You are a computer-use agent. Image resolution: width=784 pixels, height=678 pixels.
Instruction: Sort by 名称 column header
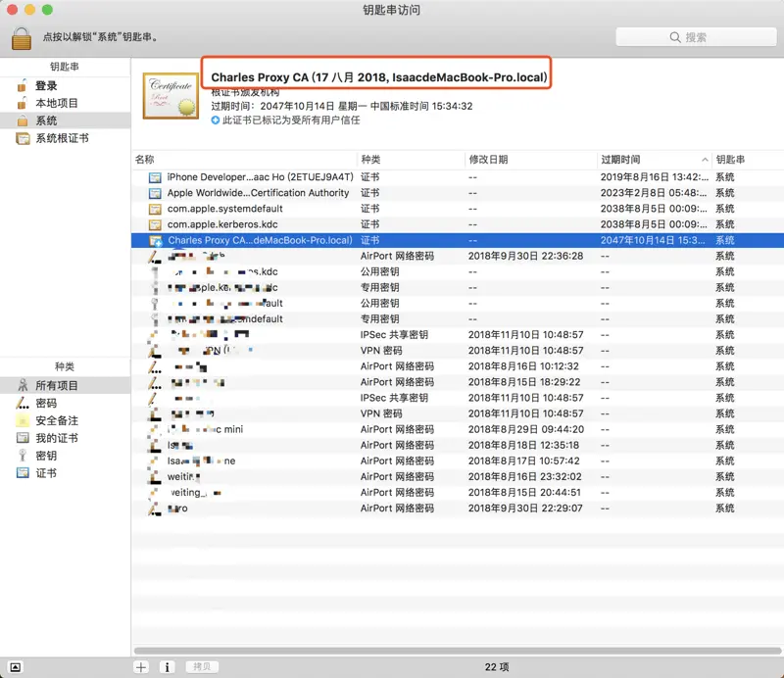click(x=244, y=160)
